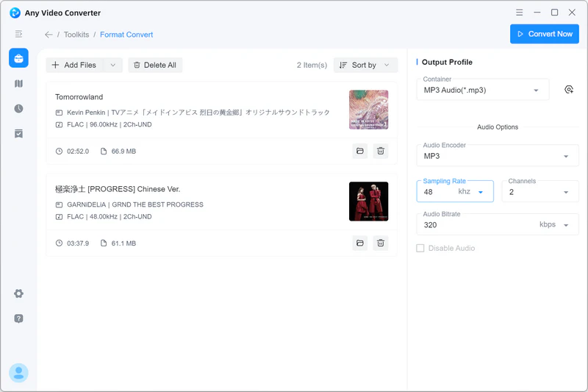The width and height of the screenshot is (588, 392).
Task: Click the GARNiDELiA album cover thumbnail
Action: tap(369, 202)
